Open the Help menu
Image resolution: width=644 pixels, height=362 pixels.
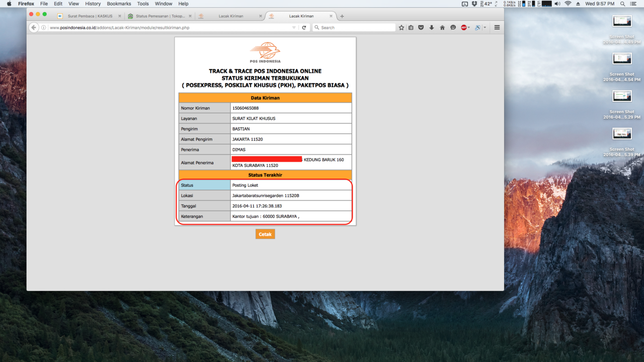click(x=184, y=4)
